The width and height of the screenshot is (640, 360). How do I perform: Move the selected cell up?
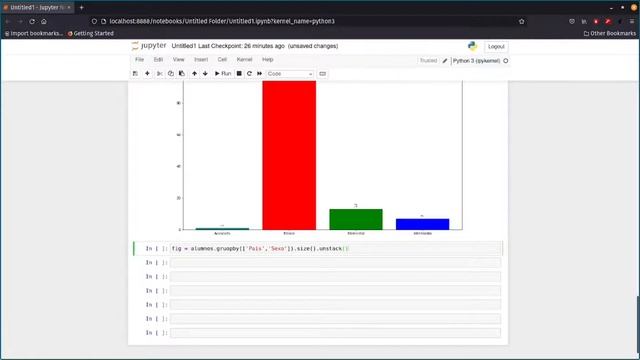click(x=194, y=73)
